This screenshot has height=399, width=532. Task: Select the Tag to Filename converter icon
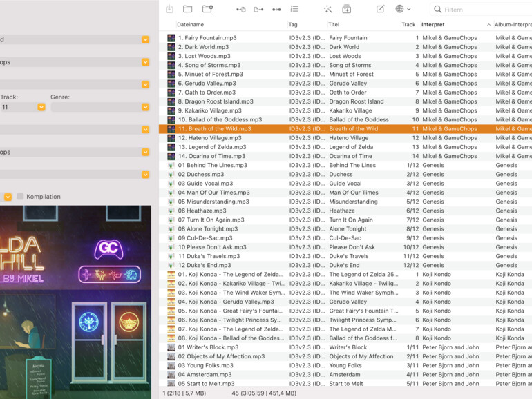(x=241, y=10)
